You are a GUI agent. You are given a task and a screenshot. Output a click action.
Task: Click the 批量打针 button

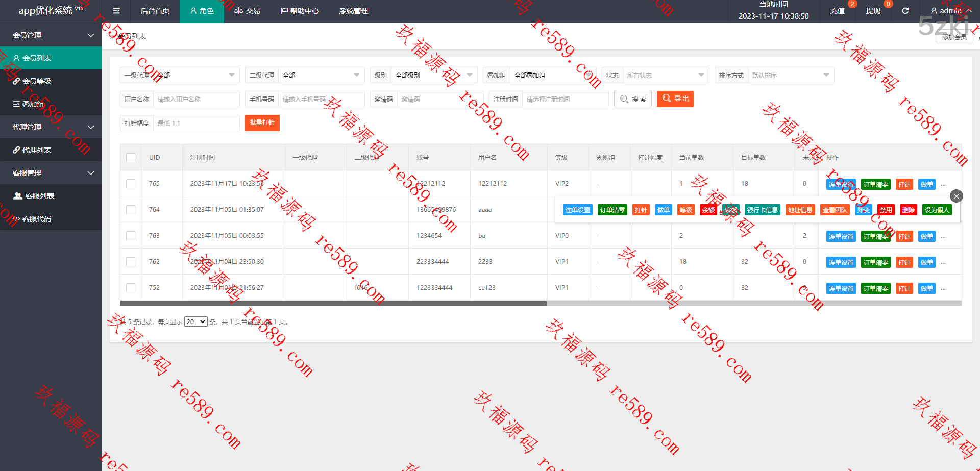(x=262, y=123)
